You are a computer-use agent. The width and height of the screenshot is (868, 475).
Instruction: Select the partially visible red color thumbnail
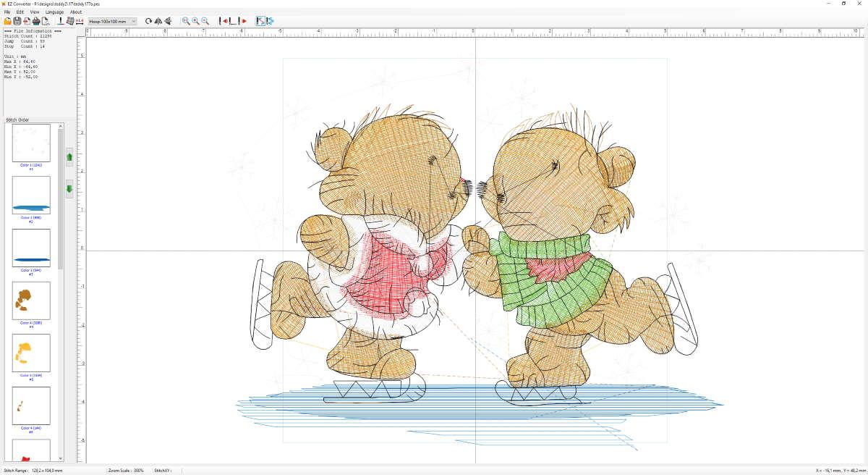31,450
